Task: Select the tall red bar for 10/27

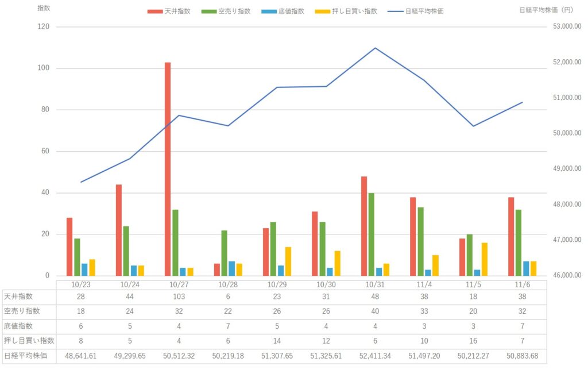Action: click(168, 169)
